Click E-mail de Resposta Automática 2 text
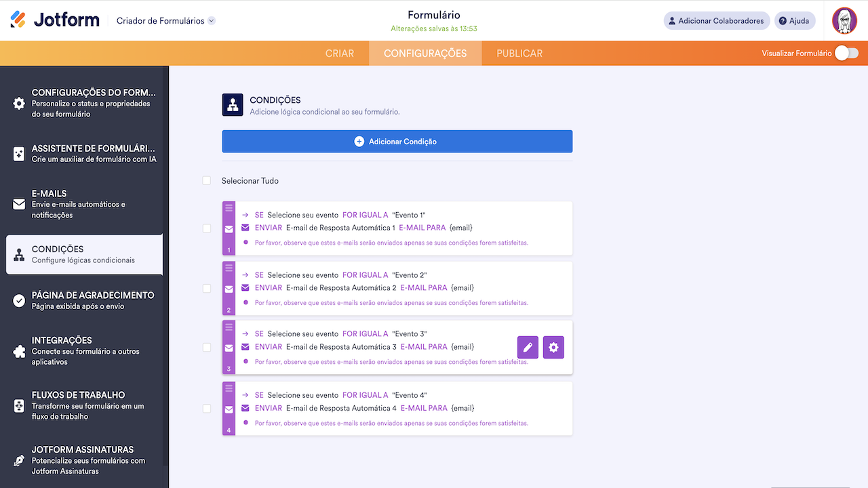 click(x=341, y=288)
